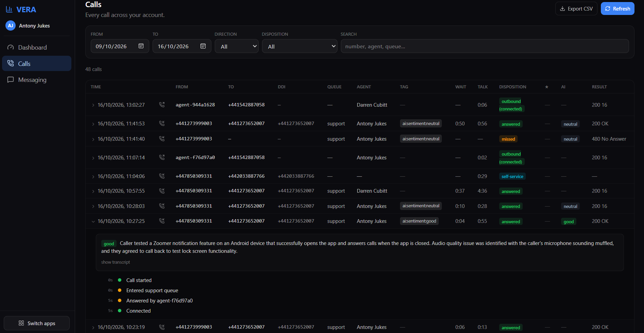Open the Disposition filter dropdown

click(299, 46)
